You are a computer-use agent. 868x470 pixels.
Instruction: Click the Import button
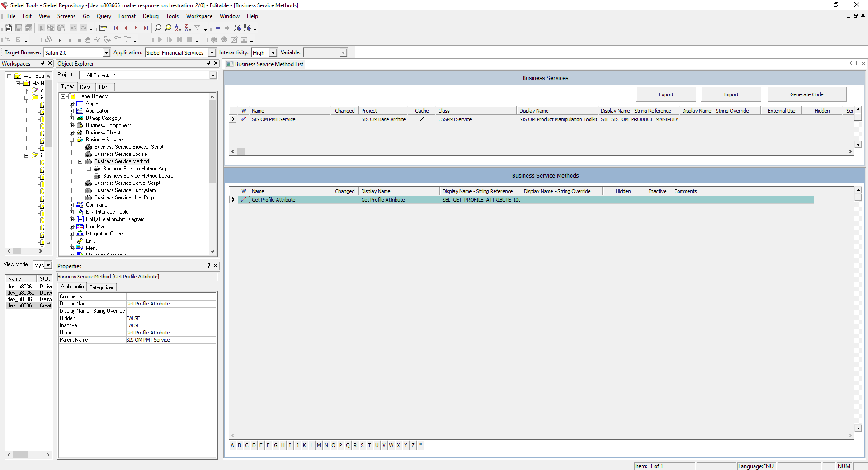coord(731,94)
